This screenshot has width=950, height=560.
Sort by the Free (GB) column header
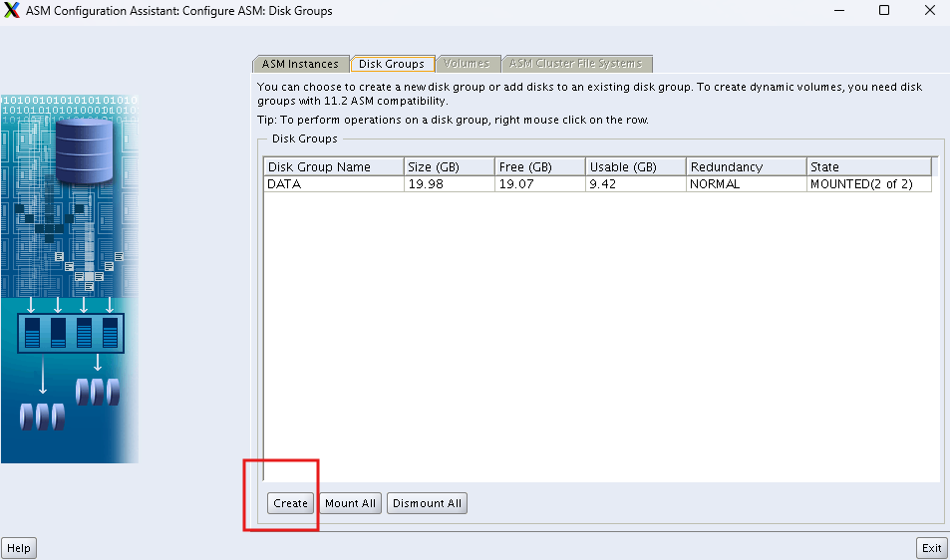coord(540,166)
